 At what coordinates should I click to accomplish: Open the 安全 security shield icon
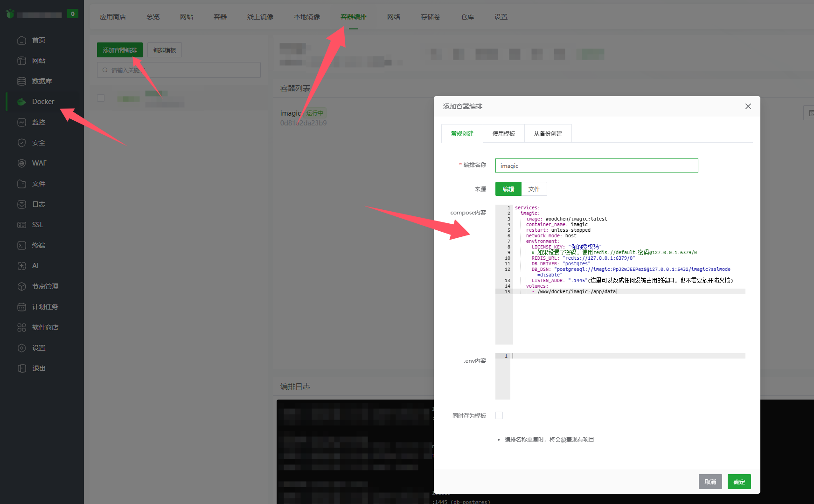tap(21, 143)
